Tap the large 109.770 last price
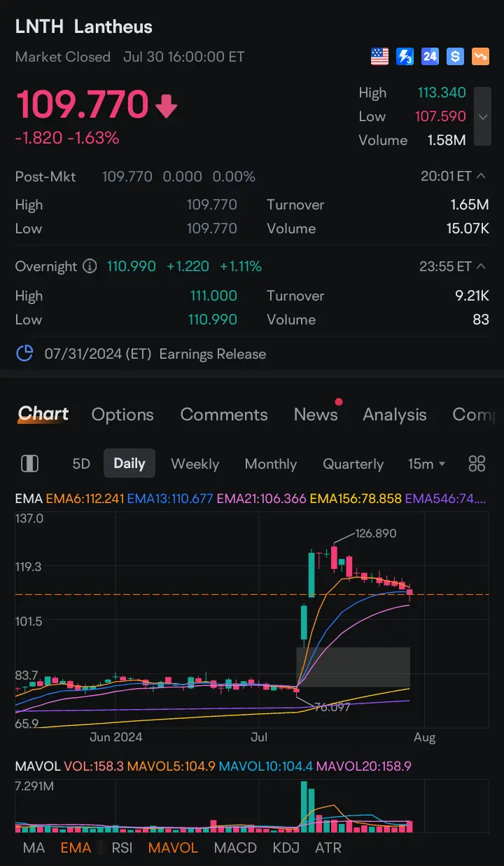This screenshot has height=866, width=504. point(82,105)
